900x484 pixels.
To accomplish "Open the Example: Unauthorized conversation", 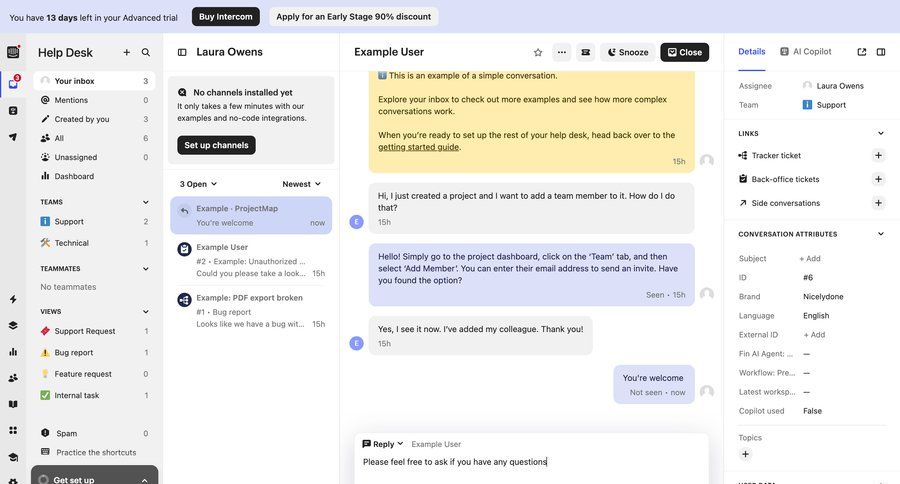I will (251, 260).
